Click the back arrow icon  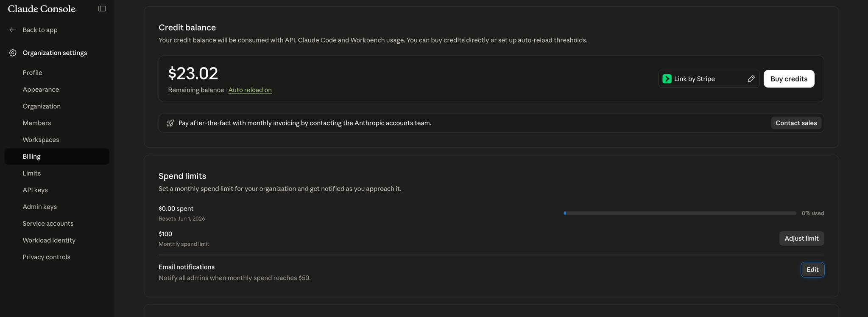coord(13,30)
